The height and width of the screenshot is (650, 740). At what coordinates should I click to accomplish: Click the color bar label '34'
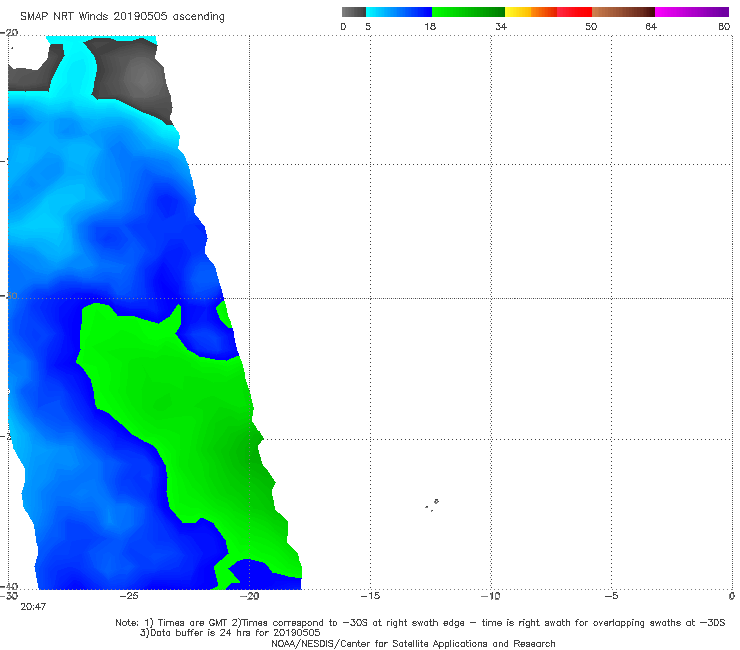[x=501, y=27]
